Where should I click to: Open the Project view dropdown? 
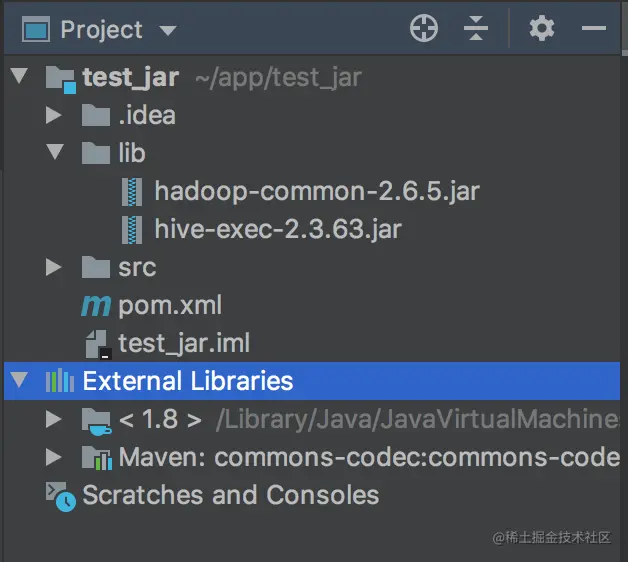[x=168, y=30]
